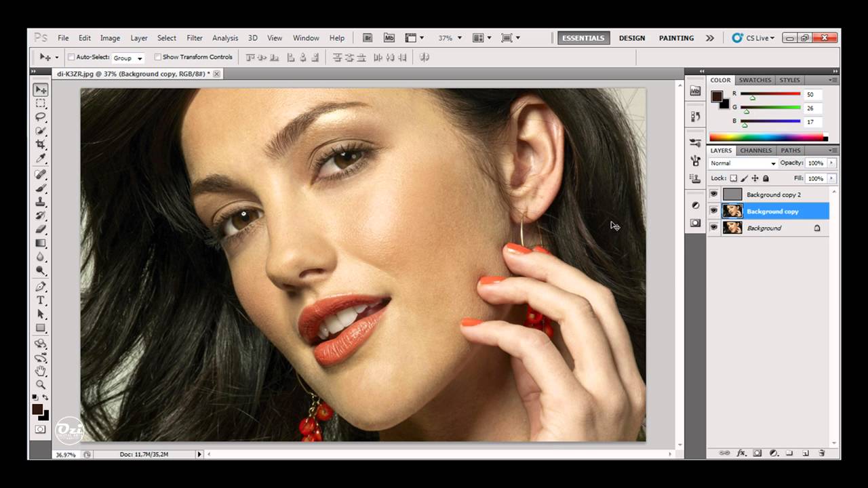Select the Path Selection tool
This screenshot has width=868, height=488.
pyautogui.click(x=41, y=314)
